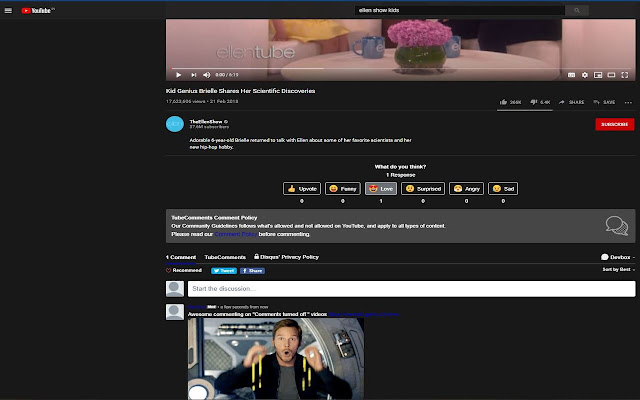This screenshot has width=640, height=400.
Task: Switch to miniplayer mode
Action: pyautogui.click(x=598, y=75)
